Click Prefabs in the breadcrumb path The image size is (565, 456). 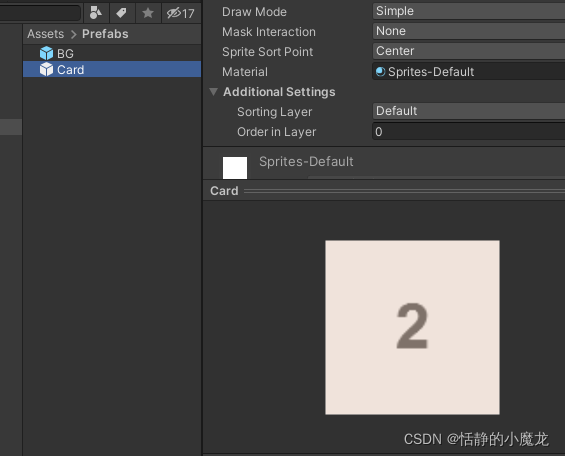[105, 34]
